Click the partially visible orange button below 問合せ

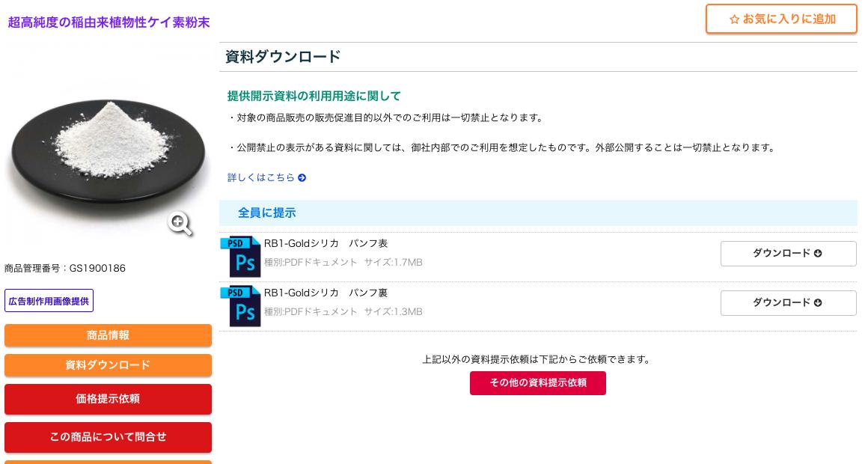[108, 461]
